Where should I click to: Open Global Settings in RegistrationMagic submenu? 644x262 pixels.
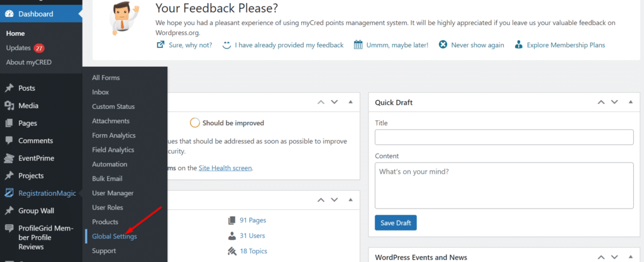coord(114,236)
